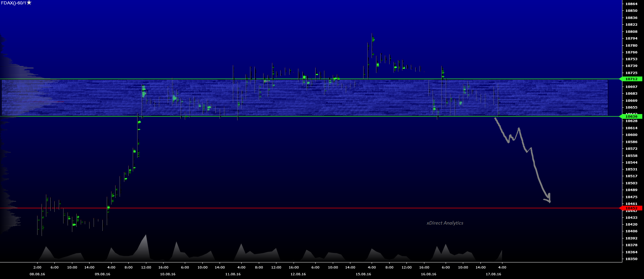Click the highest candle peak near 10808

(372, 34)
